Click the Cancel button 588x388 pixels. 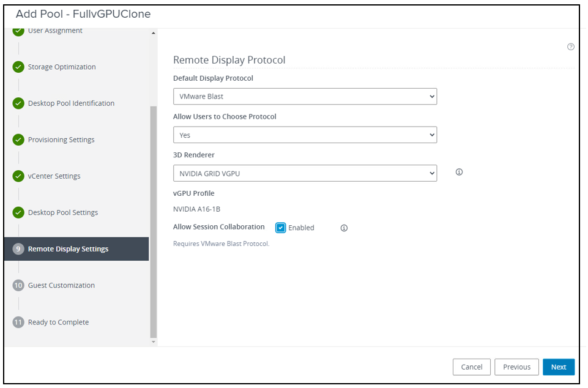click(471, 367)
